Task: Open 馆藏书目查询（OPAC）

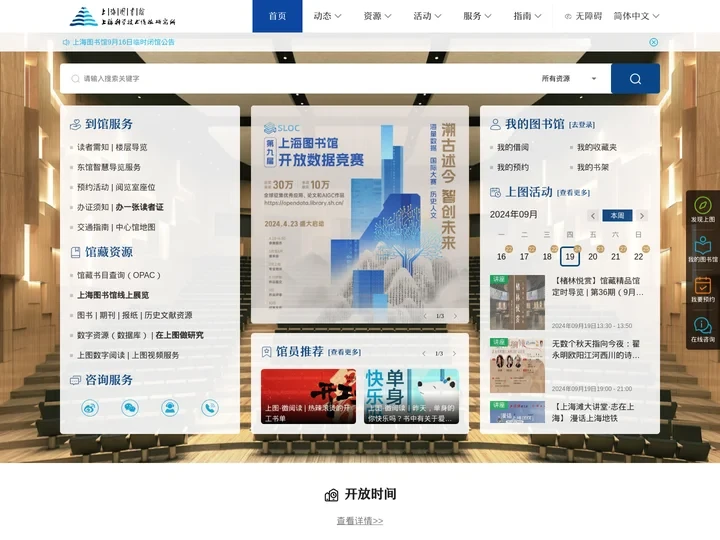Action: click(x=118, y=275)
